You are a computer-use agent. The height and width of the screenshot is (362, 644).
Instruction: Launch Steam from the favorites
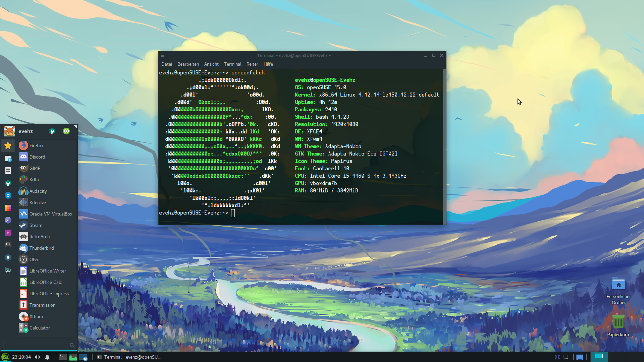(47, 225)
